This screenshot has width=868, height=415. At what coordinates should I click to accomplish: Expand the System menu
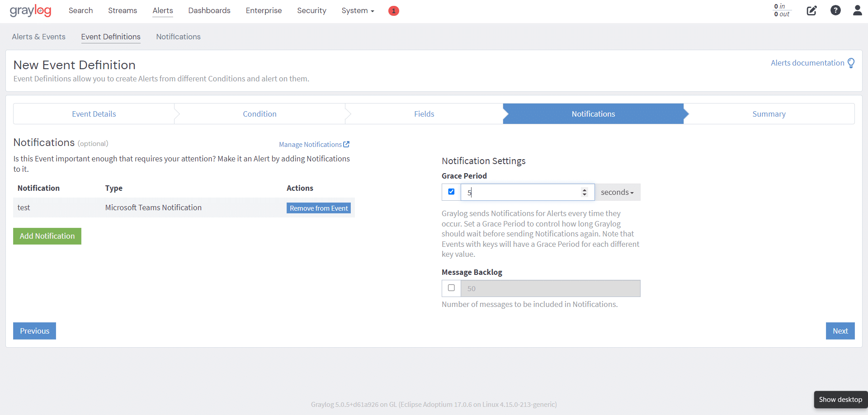[x=358, y=10]
